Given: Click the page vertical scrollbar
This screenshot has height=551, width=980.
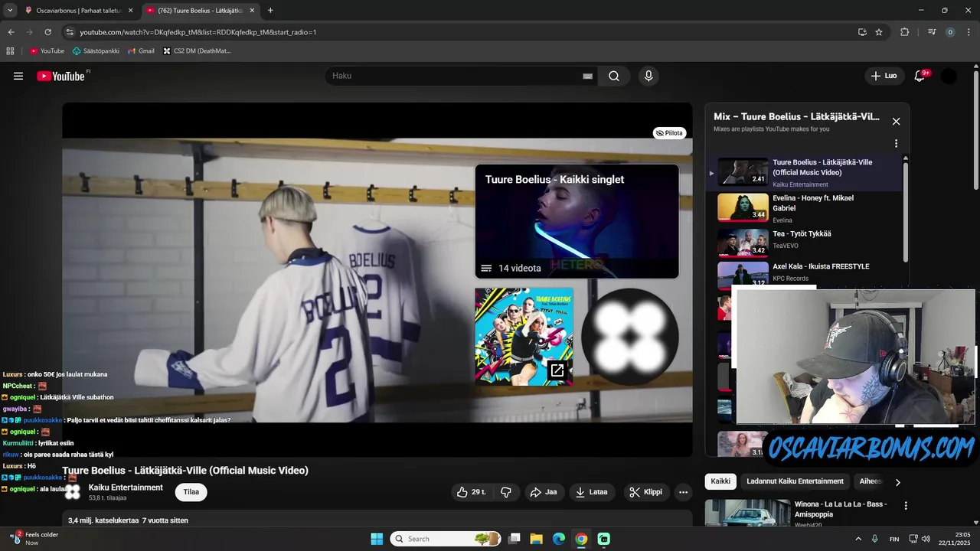Looking at the screenshot, I should 975,130.
